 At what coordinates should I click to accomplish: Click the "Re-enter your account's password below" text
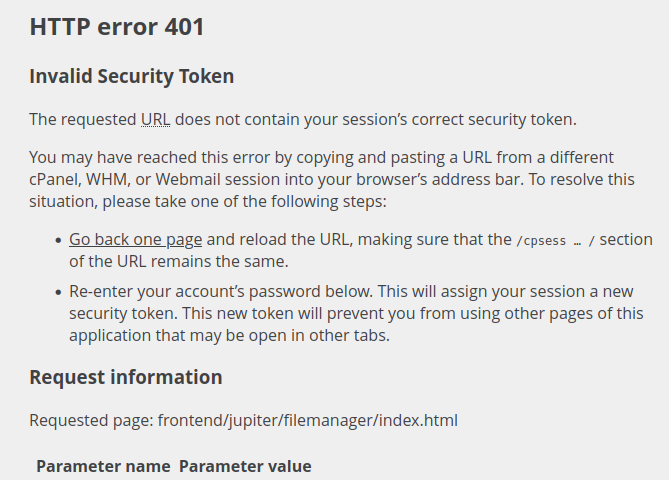point(221,292)
